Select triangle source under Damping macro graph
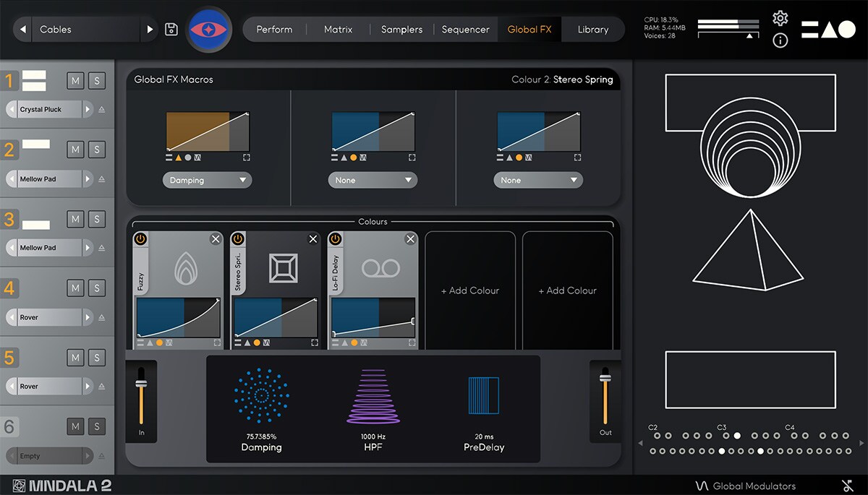 (178, 157)
